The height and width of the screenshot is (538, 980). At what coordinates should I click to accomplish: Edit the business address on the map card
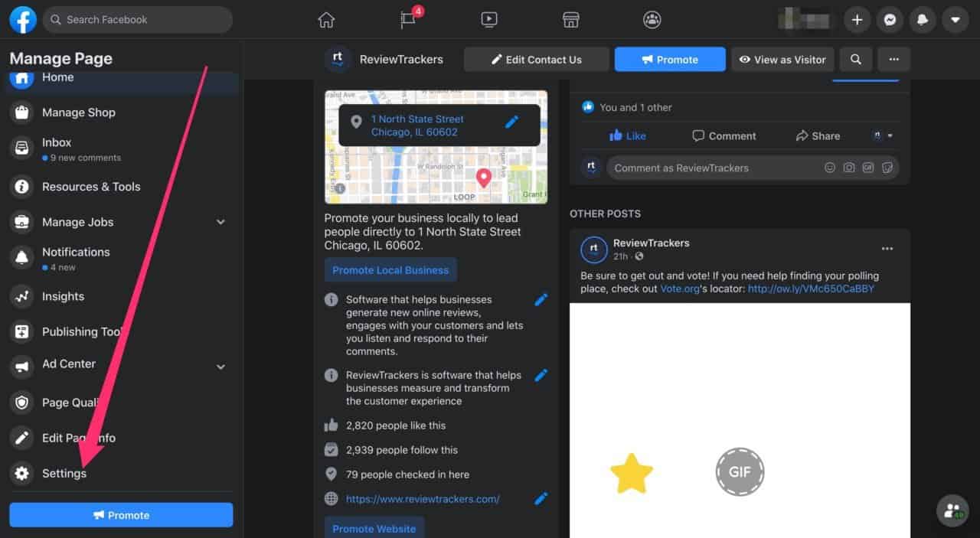pos(513,121)
